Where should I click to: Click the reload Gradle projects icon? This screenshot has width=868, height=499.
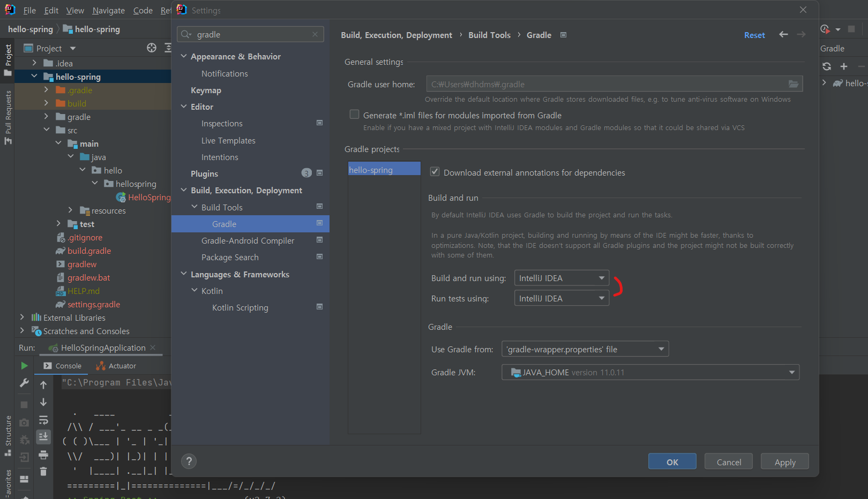coord(827,66)
